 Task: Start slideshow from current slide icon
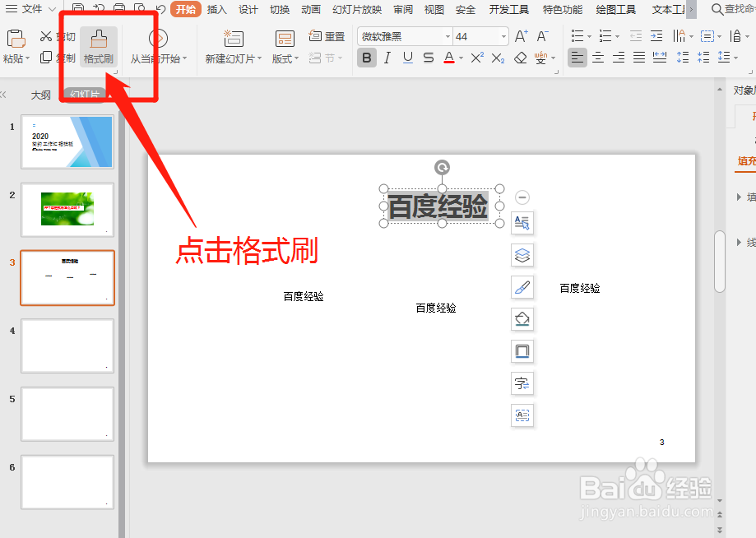coord(158,39)
